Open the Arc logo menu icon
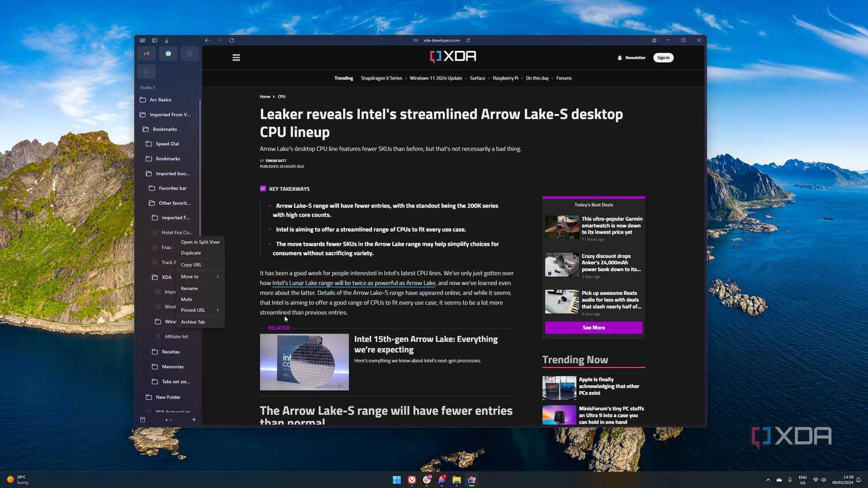The width and height of the screenshot is (868, 488). 142,40
